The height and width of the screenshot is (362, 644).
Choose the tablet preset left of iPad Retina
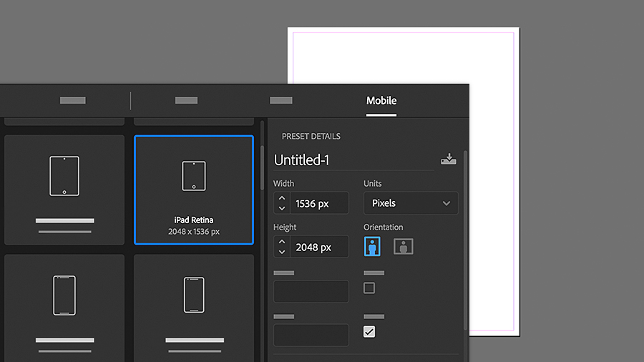pyautogui.click(x=64, y=190)
